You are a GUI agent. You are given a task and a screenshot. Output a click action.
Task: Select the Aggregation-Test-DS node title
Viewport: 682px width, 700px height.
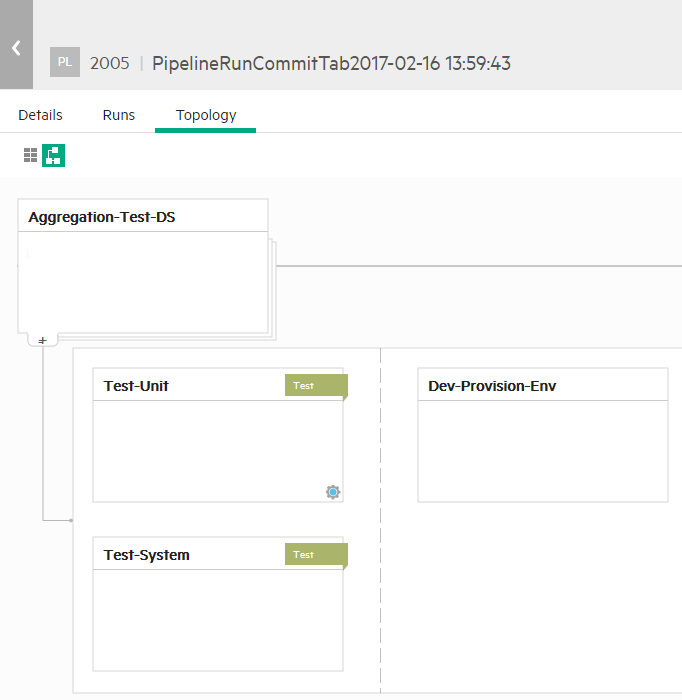click(x=102, y=217)
